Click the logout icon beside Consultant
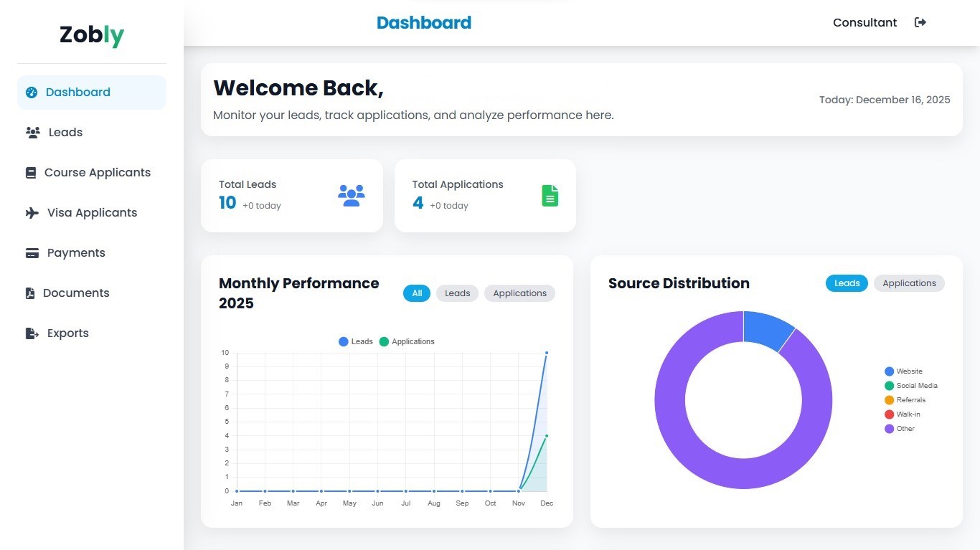Screen dimensions: 980x550 920,22
